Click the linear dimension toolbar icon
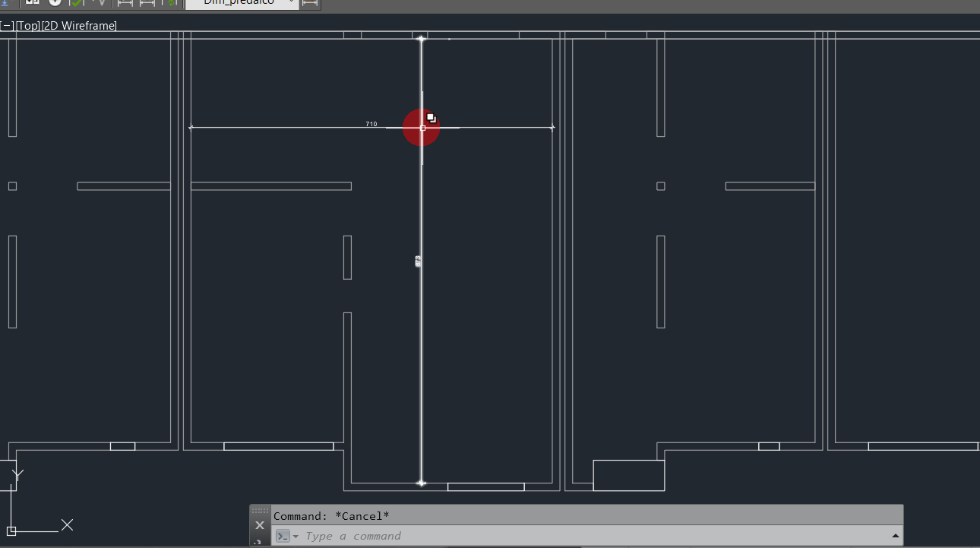Viewport: 980px width, 548px height. click(124, 3)
